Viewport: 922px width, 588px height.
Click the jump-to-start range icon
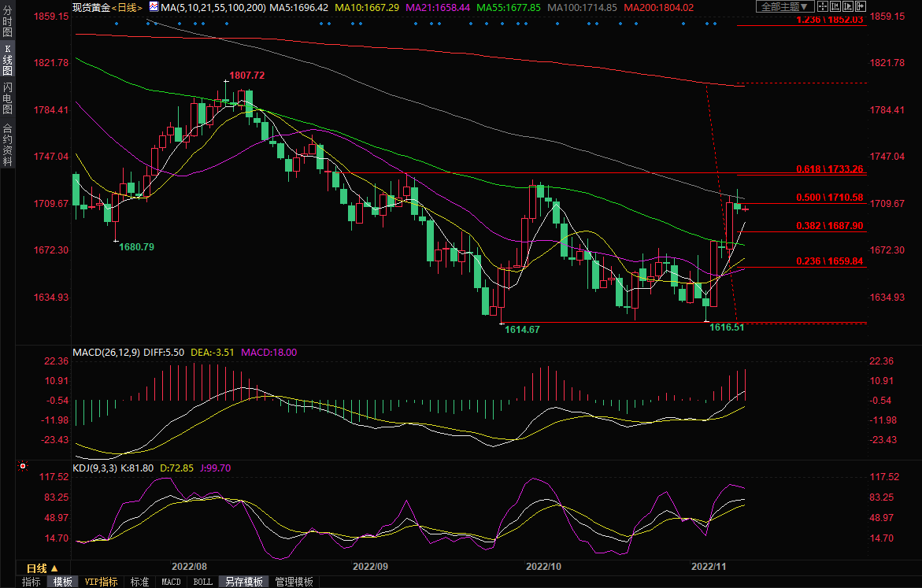(834, 7)
